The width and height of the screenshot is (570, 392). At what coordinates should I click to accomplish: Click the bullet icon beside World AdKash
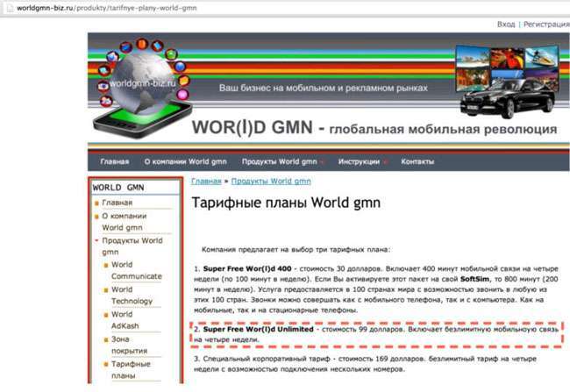pyautogui.click(x=106, y=316)
